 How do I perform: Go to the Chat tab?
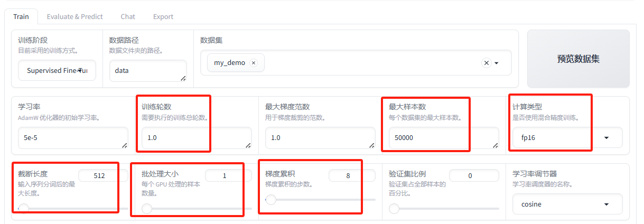click(x=128, y=16)
